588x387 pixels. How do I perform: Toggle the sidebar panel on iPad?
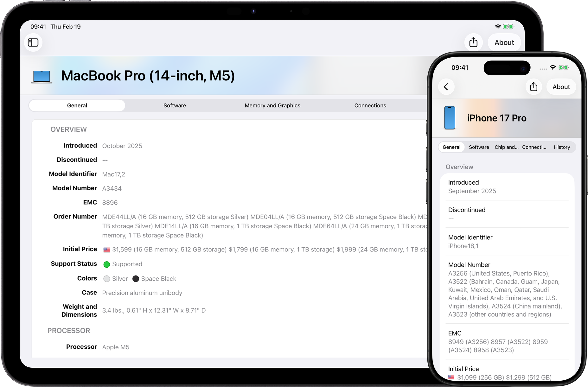(x=33, y=42)
